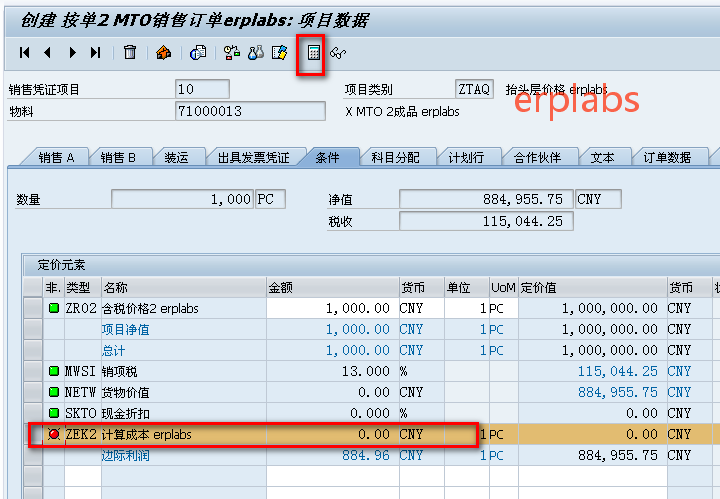Click the 项目净值 subtotal label
The height and width of the screenshot is (499, 720).
coord(125,330)
